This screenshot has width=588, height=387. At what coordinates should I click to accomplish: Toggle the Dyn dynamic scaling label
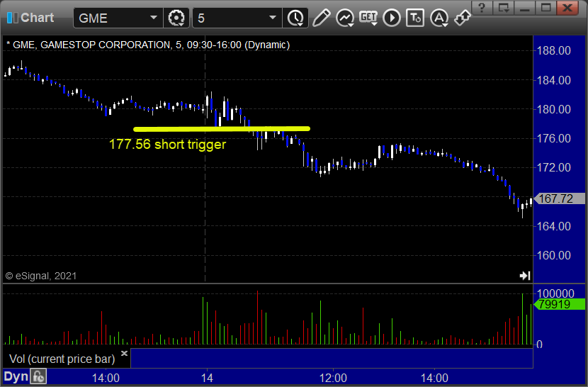tap(16, 376)
